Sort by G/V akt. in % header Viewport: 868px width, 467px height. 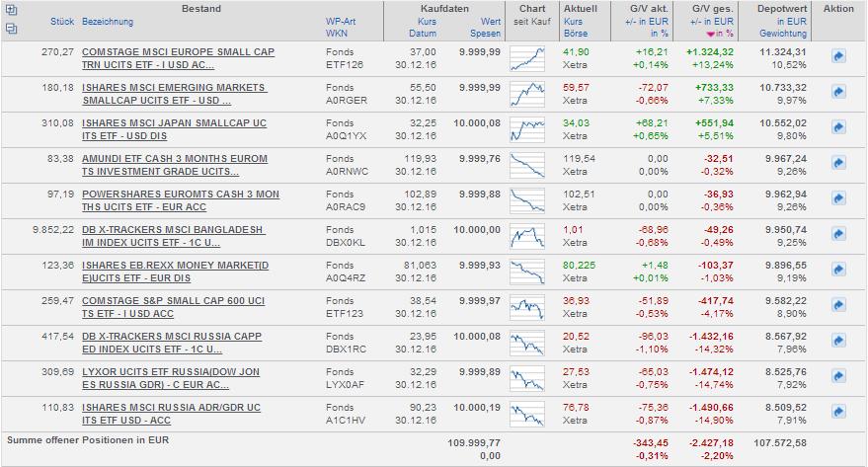click(x=660, y=34)
